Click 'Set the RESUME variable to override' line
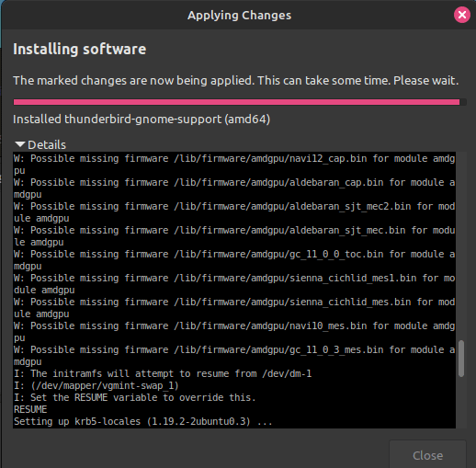 pos(135,397)
